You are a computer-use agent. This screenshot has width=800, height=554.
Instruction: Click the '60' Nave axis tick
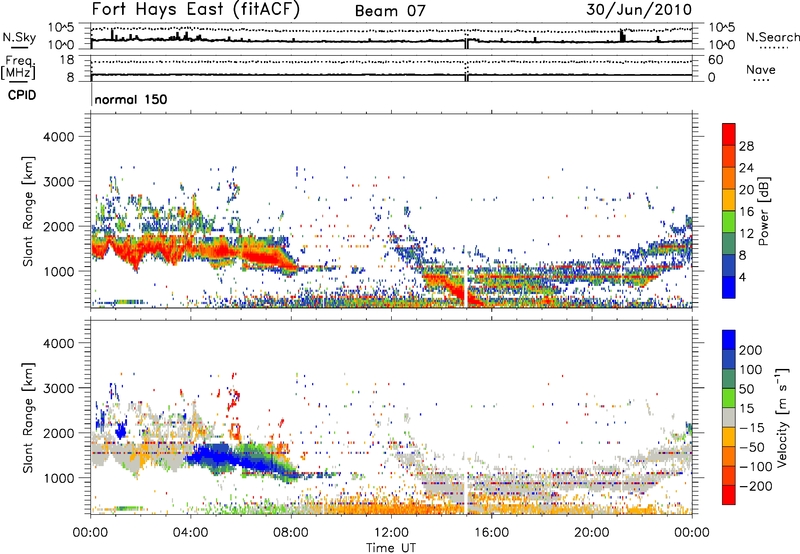[x=715, y=60]
